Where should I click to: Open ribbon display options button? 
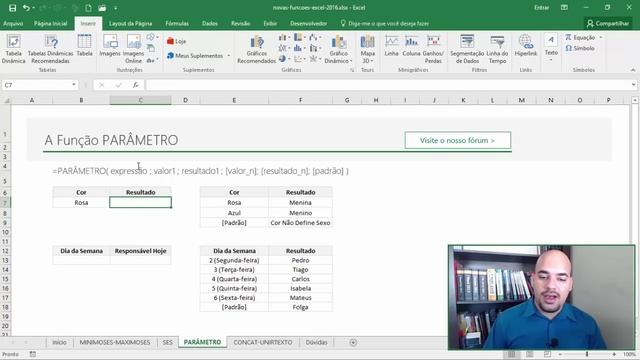coord(564,8)
